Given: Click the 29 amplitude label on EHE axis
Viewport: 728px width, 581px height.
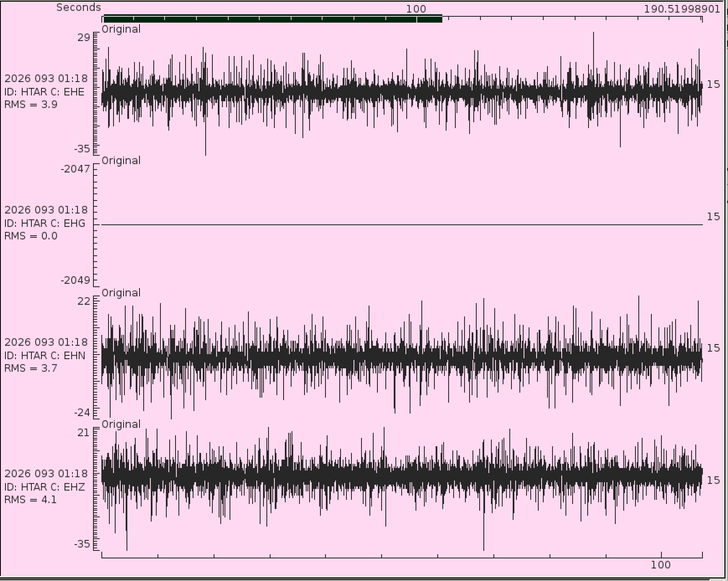Looking at the screenshot, I should (83, 38).
